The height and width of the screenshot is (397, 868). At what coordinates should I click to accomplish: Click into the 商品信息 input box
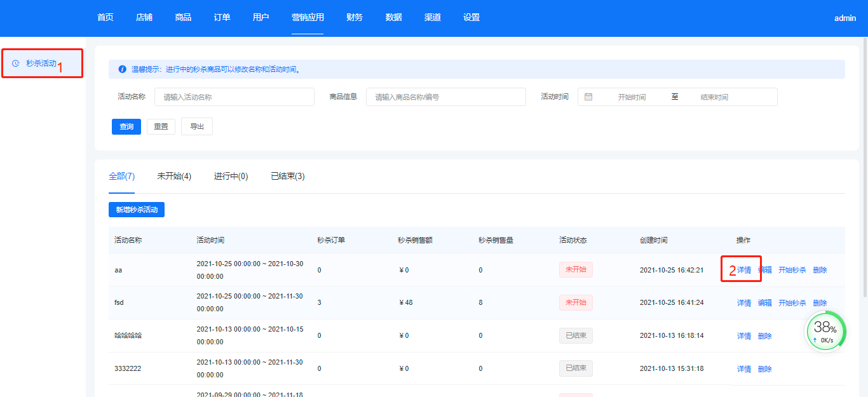[445, 97]
